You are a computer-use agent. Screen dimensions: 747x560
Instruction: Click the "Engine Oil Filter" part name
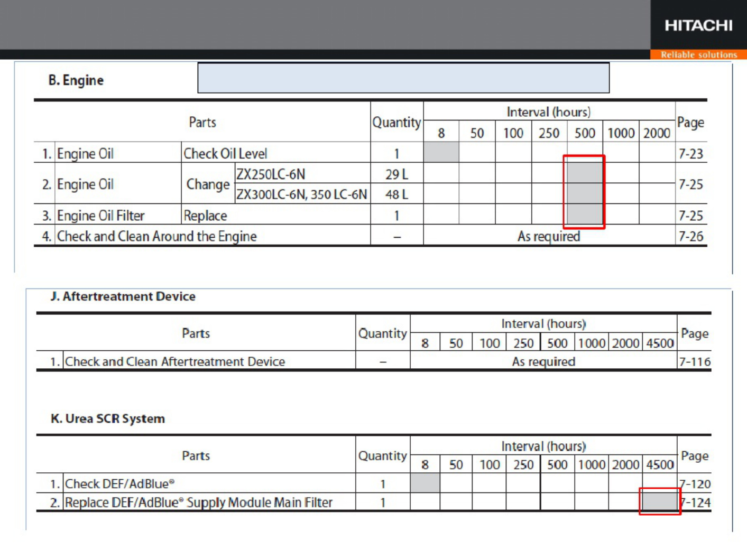100,216
